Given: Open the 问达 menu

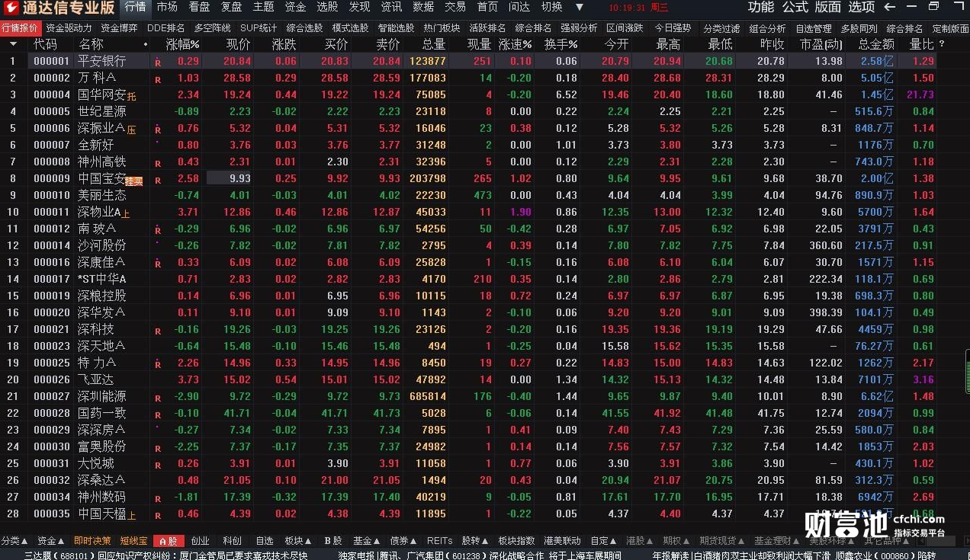Looking at the screenshot, I should coord(519,7).
